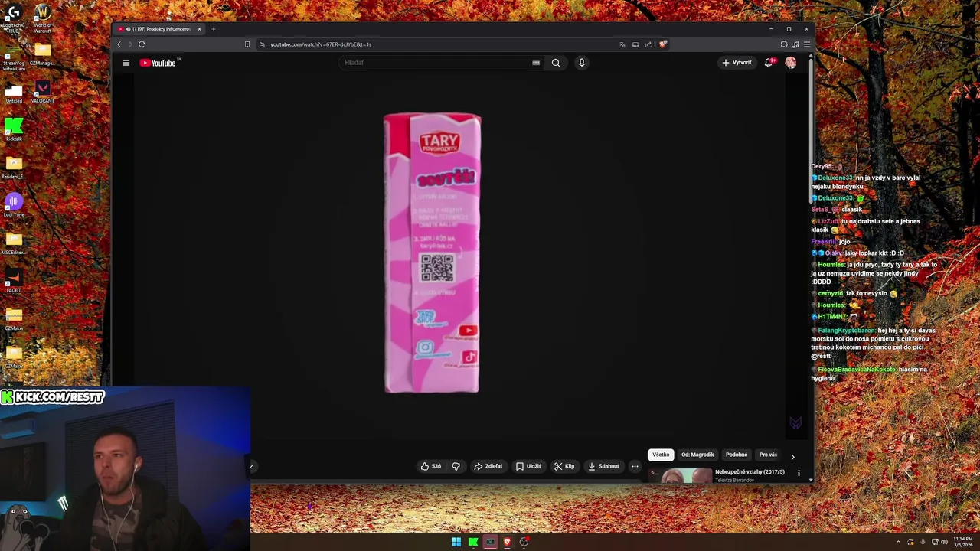This screenshot has height=551, width=980.
Task: Create a clip with Klip button
Action: pyautogui.click(x=565, y=466)
